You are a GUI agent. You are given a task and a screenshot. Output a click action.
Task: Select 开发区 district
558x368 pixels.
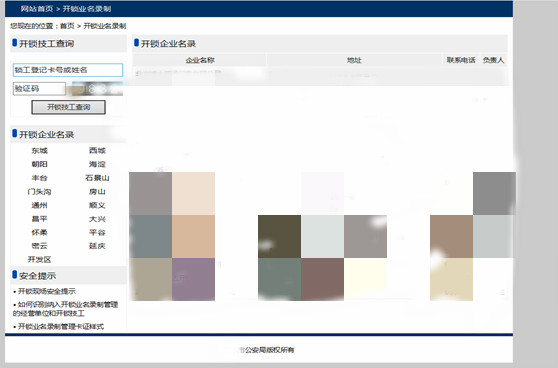pyautogui.click(x=40, y=259)
